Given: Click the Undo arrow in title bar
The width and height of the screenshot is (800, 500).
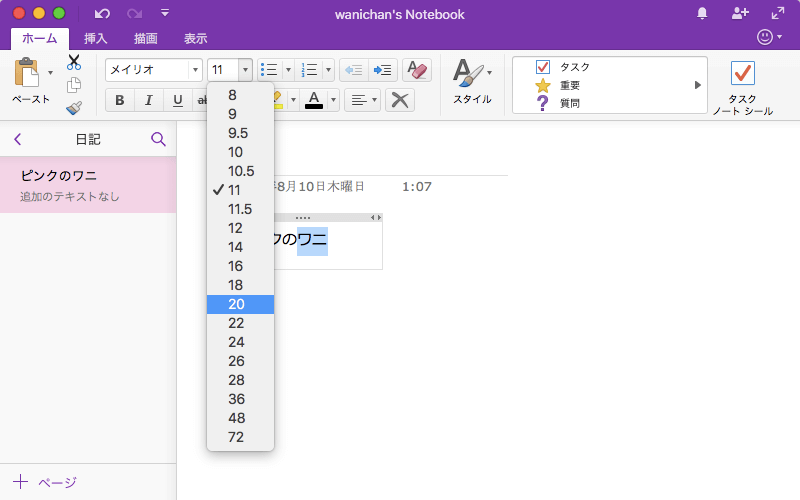Looking at the screenshot, I should coord(102,14).
